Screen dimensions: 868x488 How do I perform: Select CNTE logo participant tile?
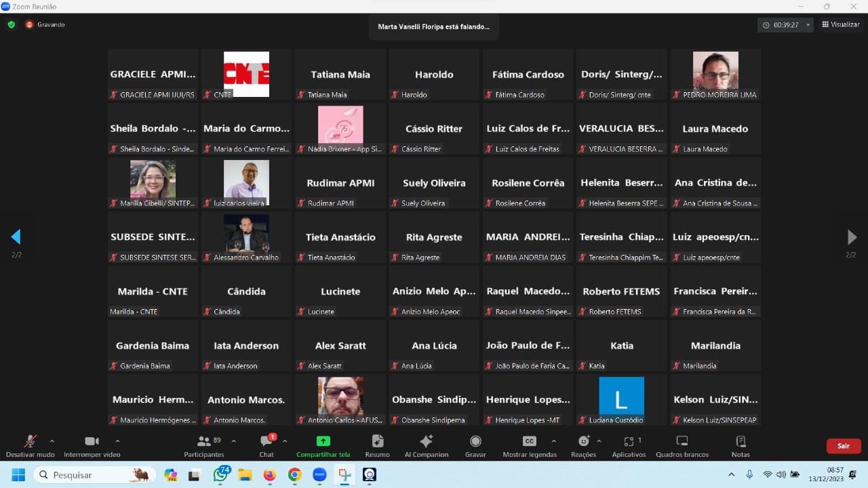click(x=246, y=74)
